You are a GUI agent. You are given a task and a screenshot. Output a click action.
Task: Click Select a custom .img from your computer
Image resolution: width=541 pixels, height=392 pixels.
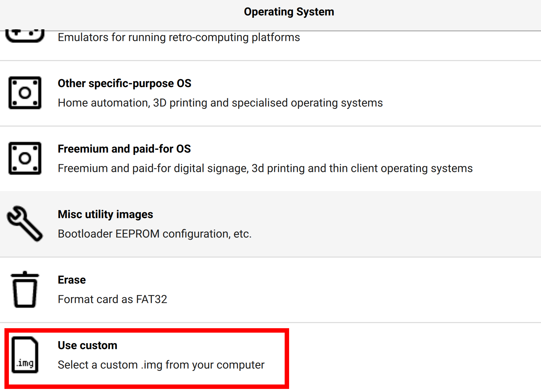coord(161,365)
